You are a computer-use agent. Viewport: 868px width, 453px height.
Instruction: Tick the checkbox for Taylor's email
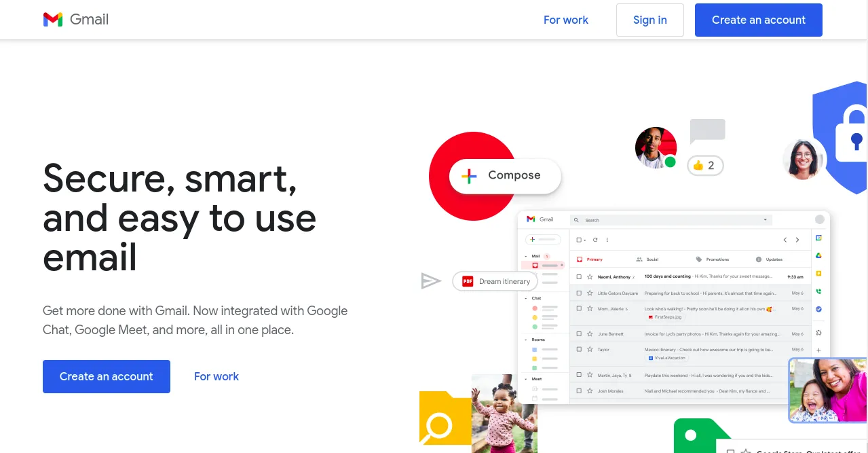click(579, 349)
